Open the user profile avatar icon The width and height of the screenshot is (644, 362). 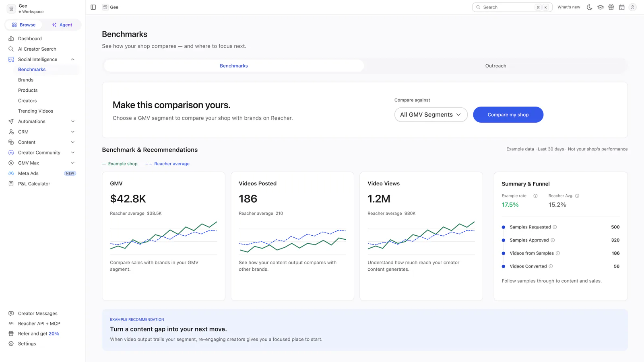pos(633,7)
